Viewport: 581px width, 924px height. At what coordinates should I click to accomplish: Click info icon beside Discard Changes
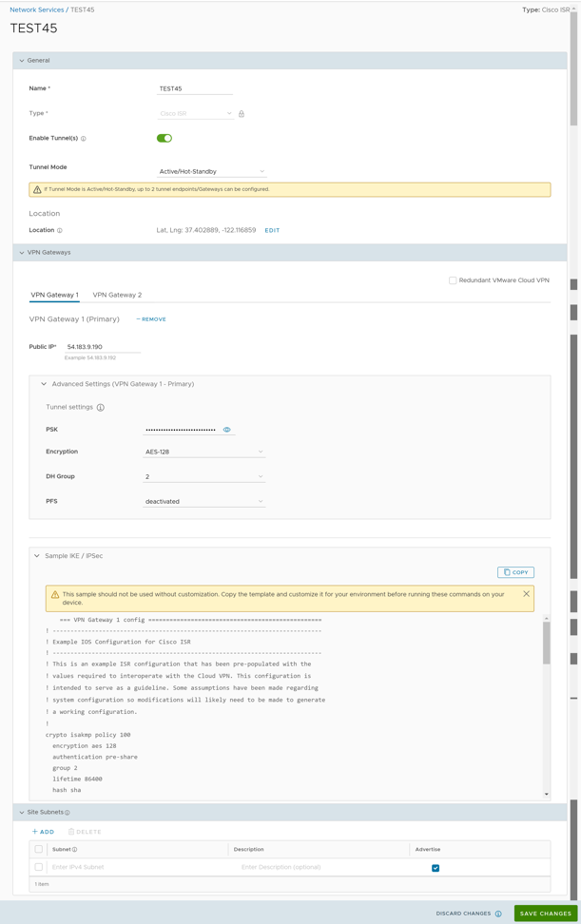pos(498,914)
